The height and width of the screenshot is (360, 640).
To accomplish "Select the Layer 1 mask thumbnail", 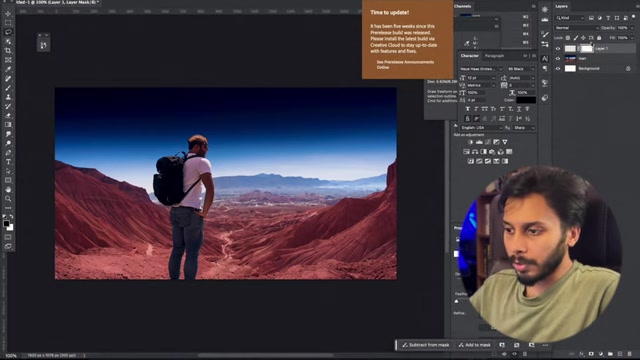I will tap(587, 49).
